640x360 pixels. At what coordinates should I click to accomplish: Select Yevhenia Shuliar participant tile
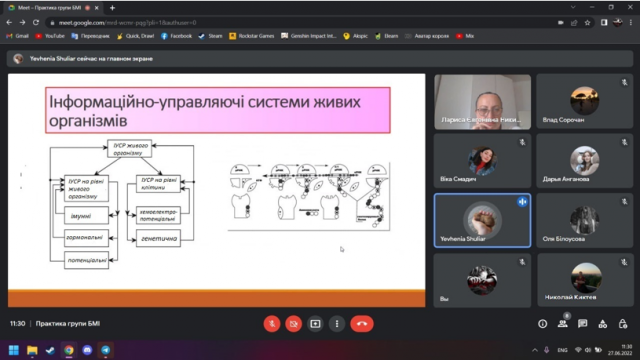[482, 220]
